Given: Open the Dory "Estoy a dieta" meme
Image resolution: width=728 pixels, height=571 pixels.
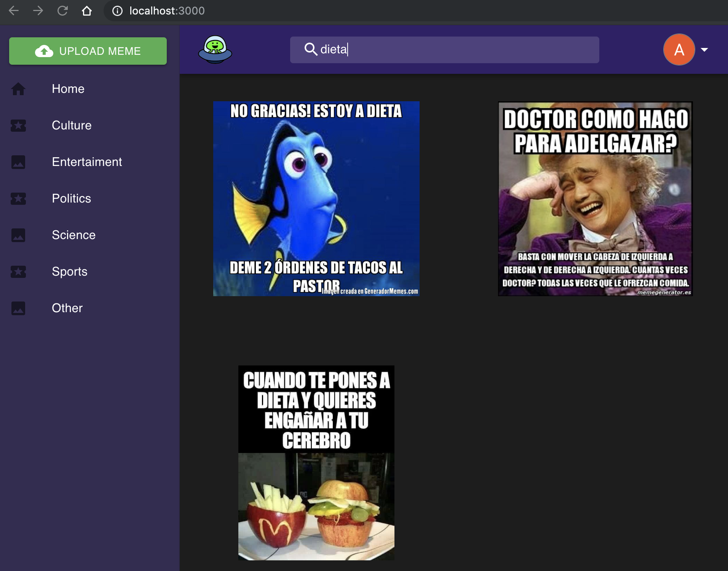Looking at the screenshot, I should (x=316, y=199).
